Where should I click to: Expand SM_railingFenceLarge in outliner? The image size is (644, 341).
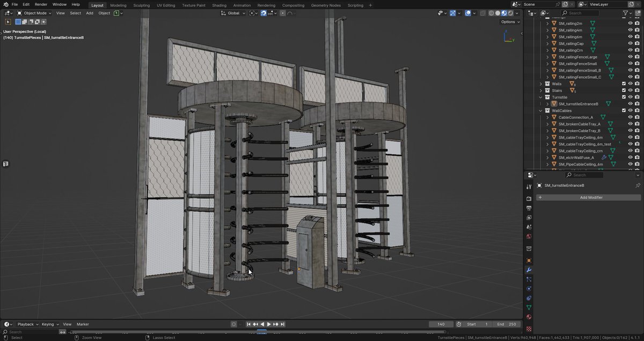pos(547,57)
